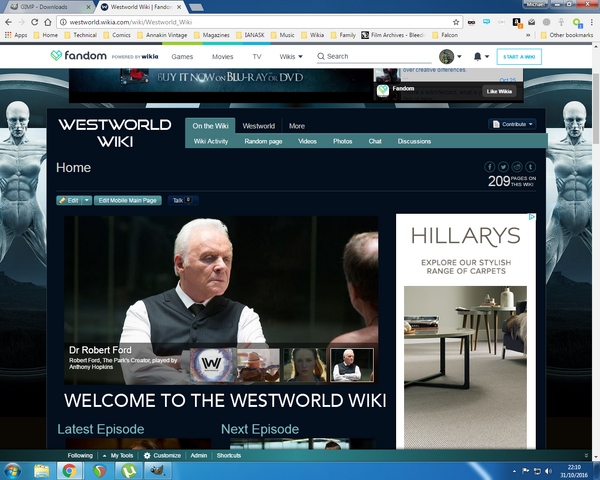Expand My Tools menu in bottom toolbar

click(x=118, y=456)
